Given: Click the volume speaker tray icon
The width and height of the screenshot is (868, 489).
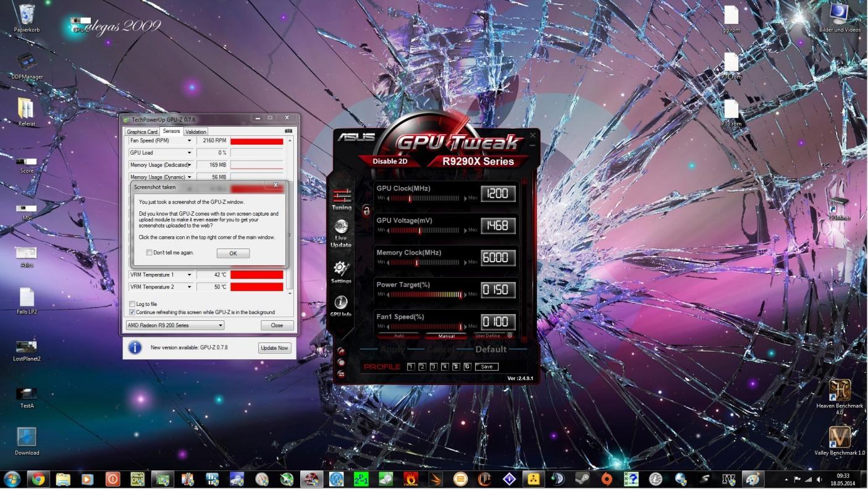Looking at the screenshot, I should click(x=820, y=480).
